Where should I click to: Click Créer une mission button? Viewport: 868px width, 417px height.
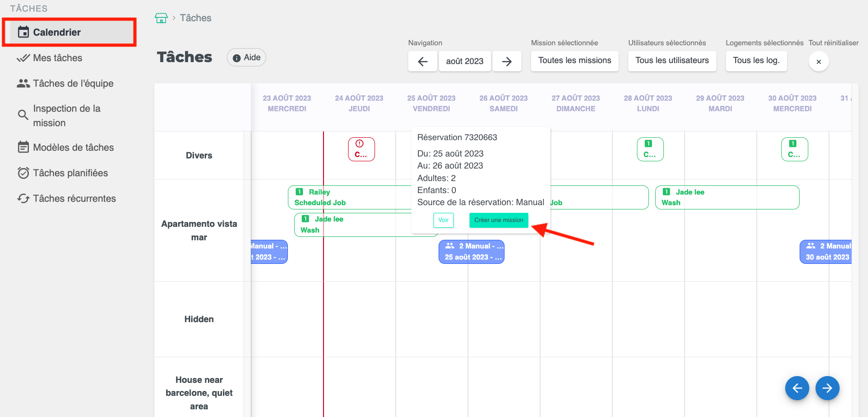click(498, 220)
